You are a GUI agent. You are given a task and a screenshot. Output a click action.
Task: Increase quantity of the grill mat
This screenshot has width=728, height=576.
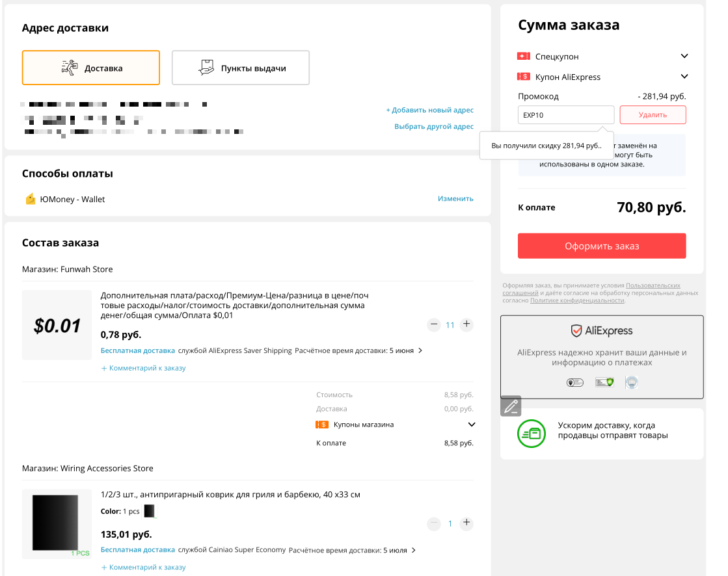(x=466, y=523)
